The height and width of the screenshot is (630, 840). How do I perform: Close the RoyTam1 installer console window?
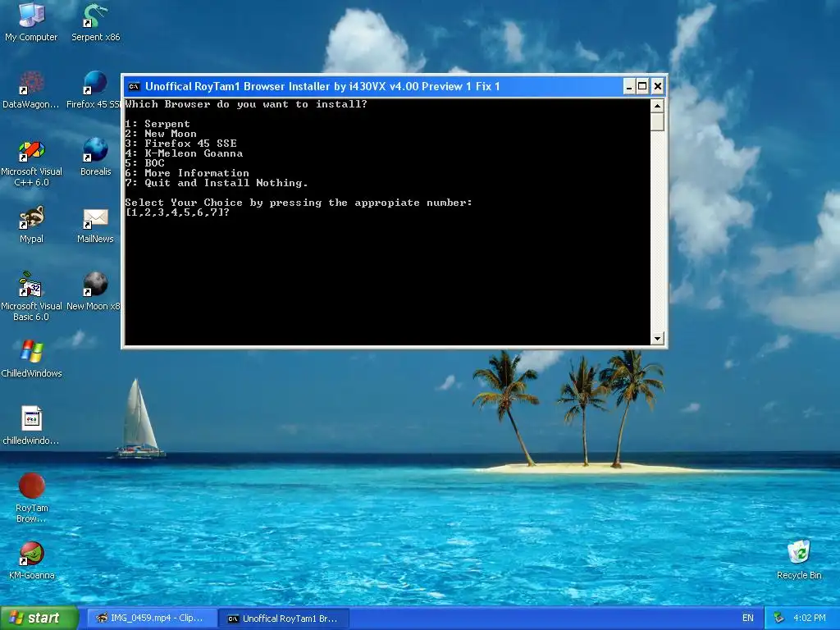click(658, 86)
